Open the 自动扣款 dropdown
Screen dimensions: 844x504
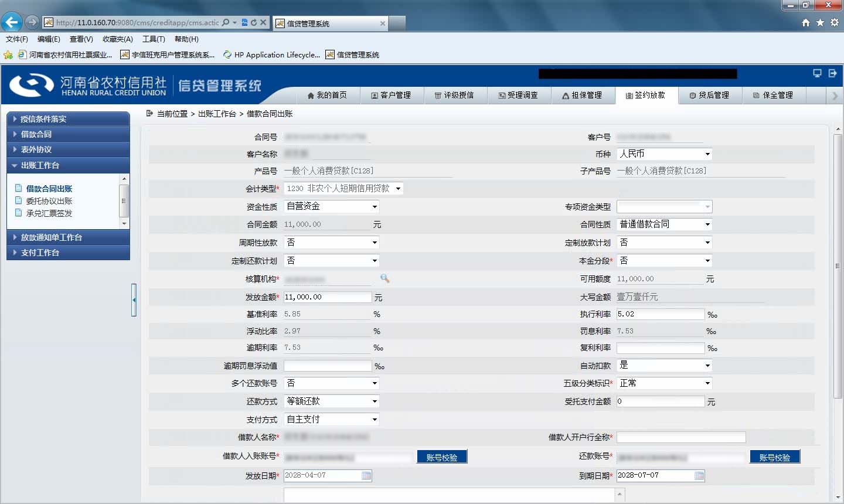(x=665, y=365)
